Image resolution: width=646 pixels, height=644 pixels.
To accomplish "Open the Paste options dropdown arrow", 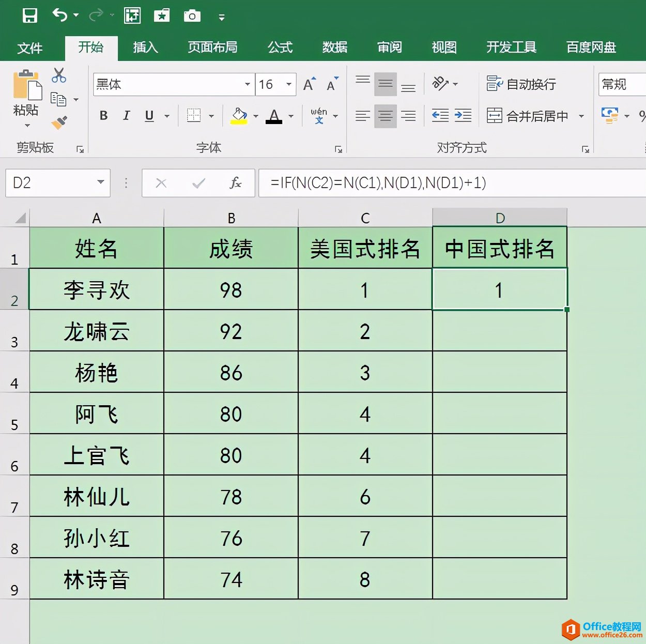I will click(27, 126).
